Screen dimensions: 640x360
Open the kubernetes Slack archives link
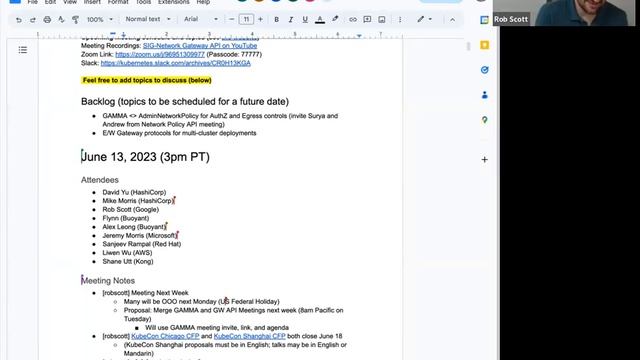pos(176,63)
